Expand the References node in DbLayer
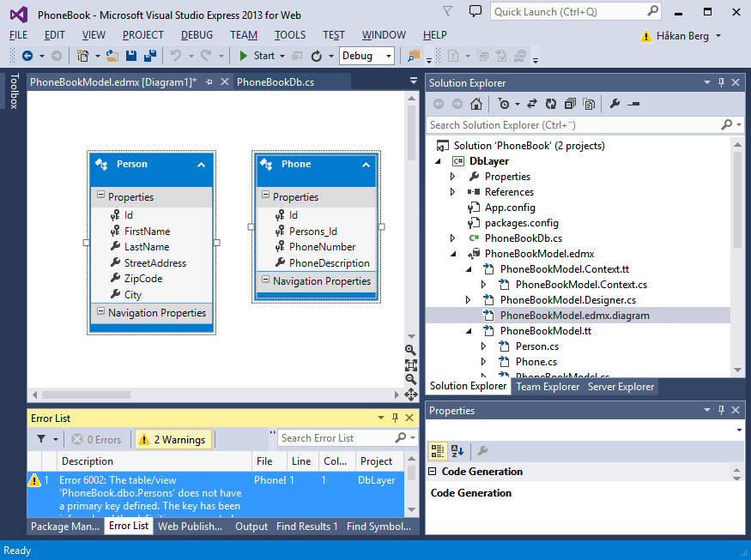 pyautogui.click(x=452, y=192)
